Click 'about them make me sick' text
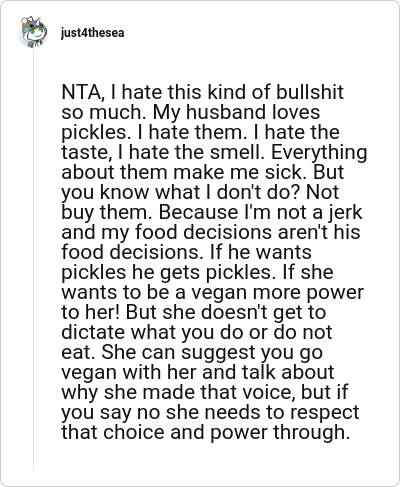400x487 pixels. pos(184,172)
